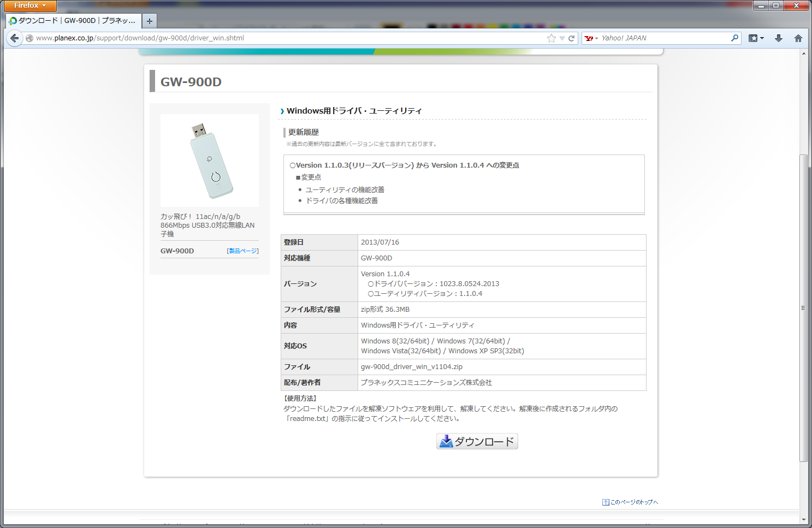Click ユーティリティの機能改善 bullet item

345,190
